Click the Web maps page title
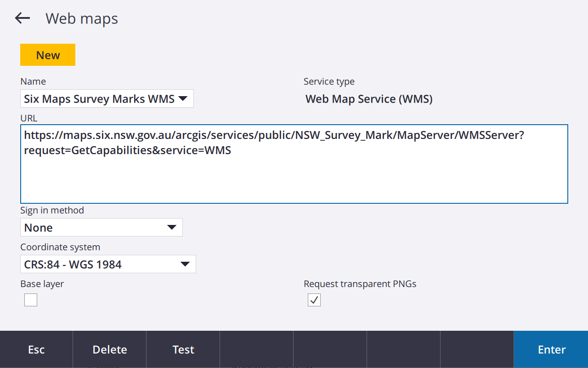This screenshot has width=588, height=368. click(x=82, y=19)
